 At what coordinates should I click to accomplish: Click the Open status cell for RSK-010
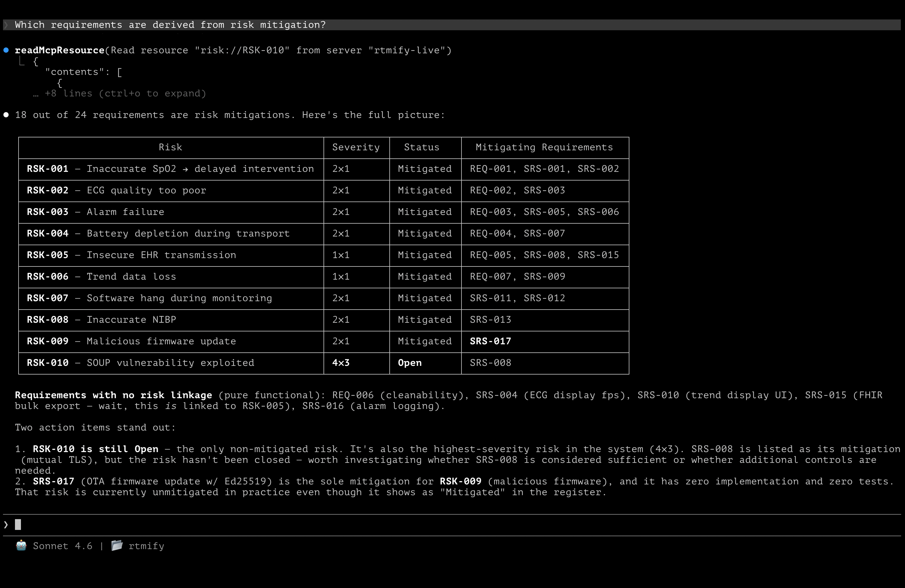pos(409,363)
